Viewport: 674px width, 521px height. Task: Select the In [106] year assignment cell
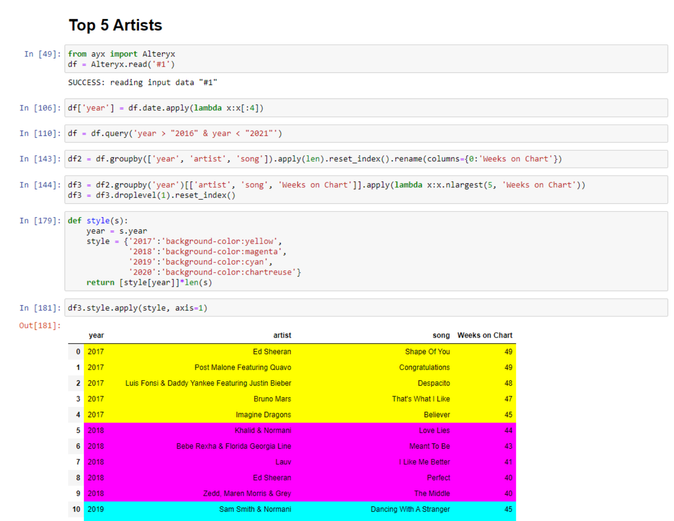(x=366, y=107)
